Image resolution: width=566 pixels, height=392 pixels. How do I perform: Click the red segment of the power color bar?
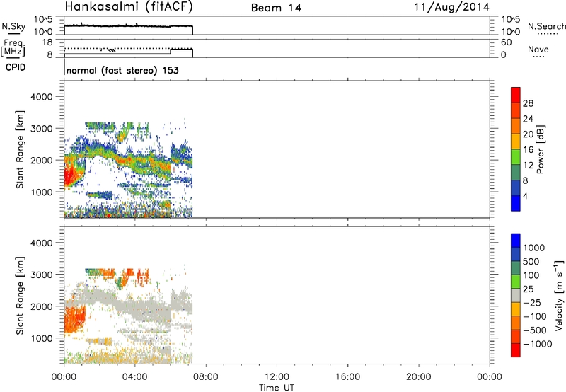coord(516,95)
